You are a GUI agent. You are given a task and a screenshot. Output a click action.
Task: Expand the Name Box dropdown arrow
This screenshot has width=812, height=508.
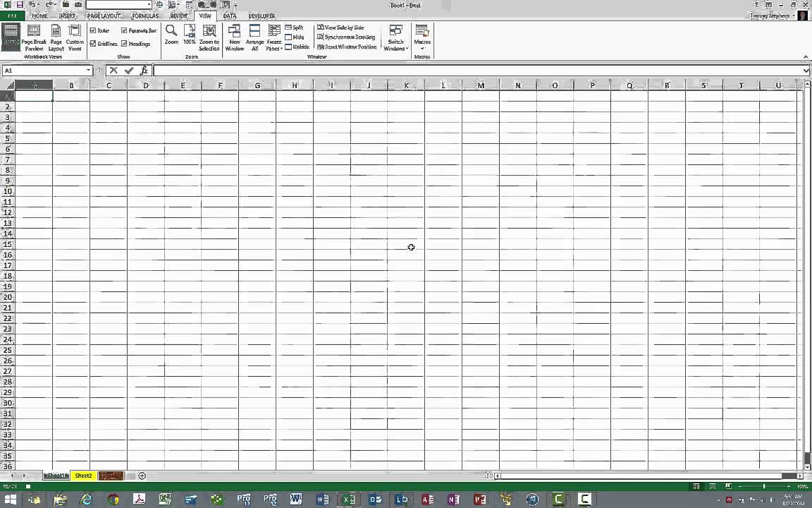pos(89,71)
